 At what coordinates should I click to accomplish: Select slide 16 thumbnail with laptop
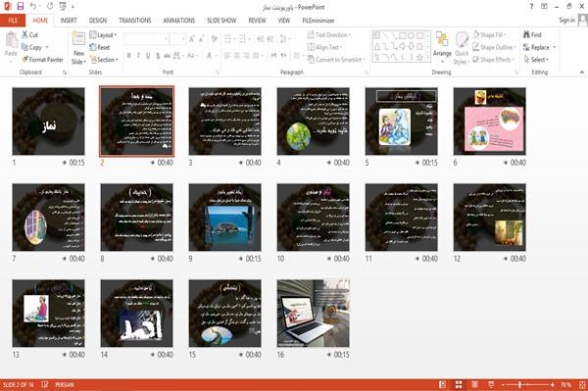(314, 313)
